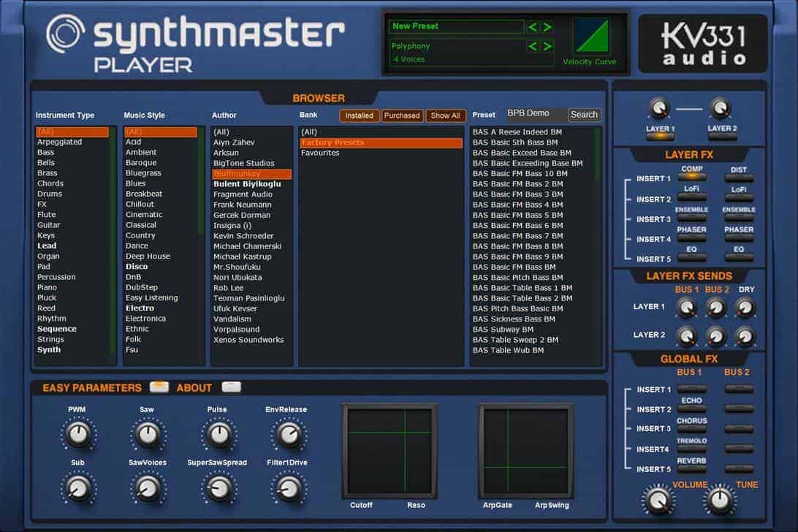Click the Filter1Drive knob
The height and width of the screenshot is (532, 798).
tap(289, 489)
